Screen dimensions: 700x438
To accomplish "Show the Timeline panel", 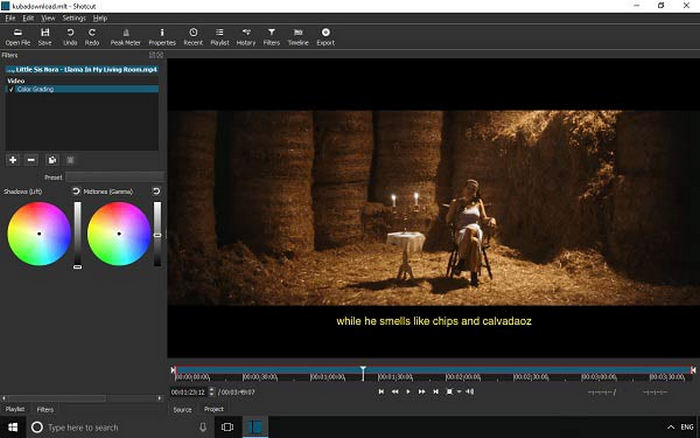I will tap(298, 37).
